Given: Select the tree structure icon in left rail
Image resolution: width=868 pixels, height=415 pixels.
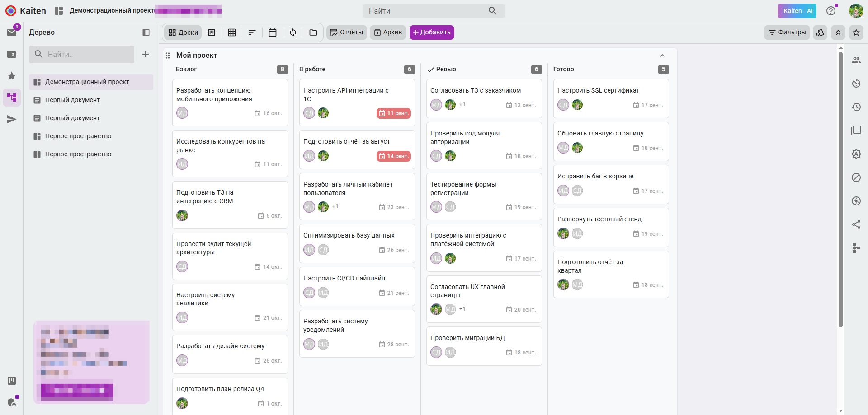Looking at the screenshot, I should [12, 98].
